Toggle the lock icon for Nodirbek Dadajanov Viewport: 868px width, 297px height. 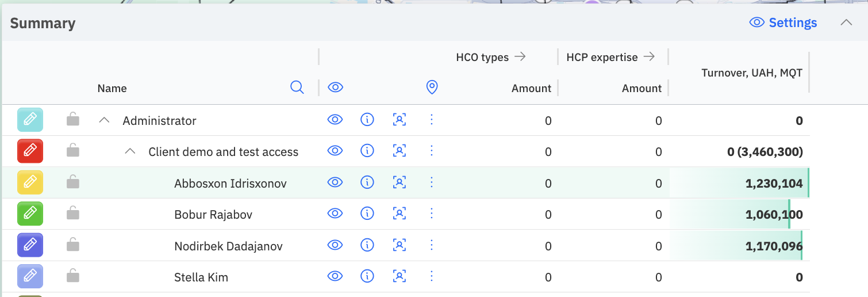(72, 245)
